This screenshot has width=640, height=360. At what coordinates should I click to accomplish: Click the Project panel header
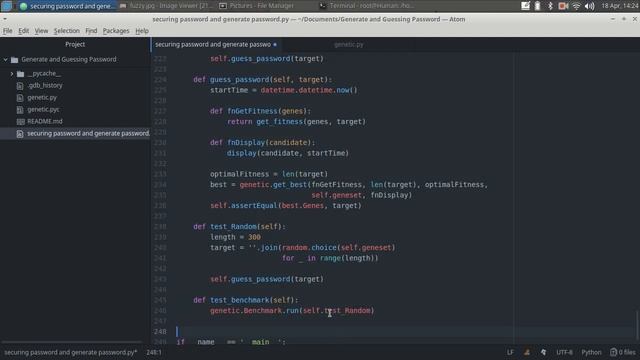[75, 44]
